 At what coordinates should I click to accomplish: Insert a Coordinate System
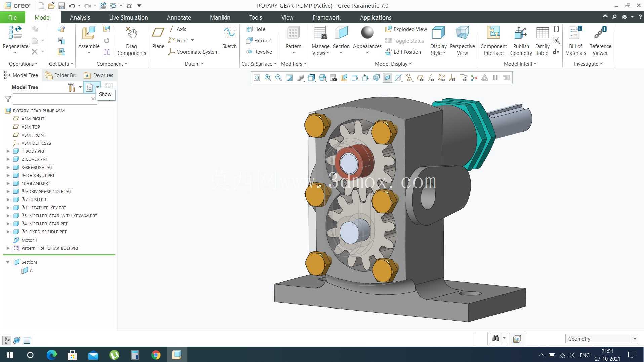(x=194, y=52)
